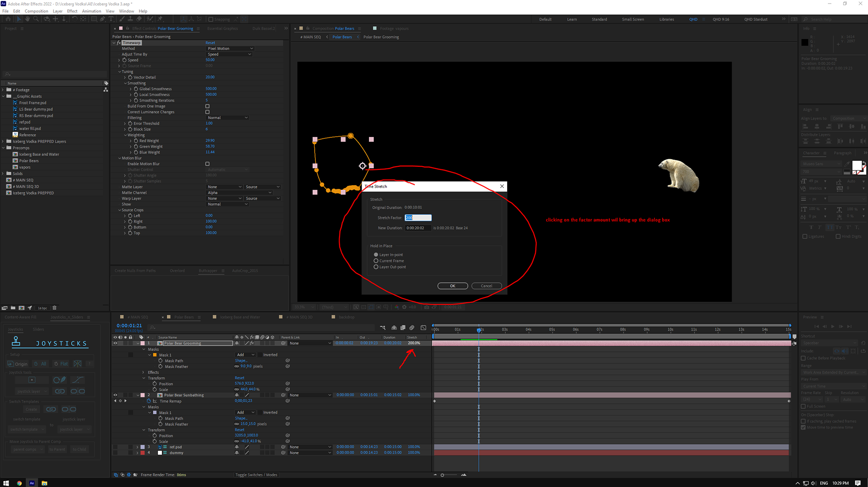Click pink label color of layer 1

[142, 343]
